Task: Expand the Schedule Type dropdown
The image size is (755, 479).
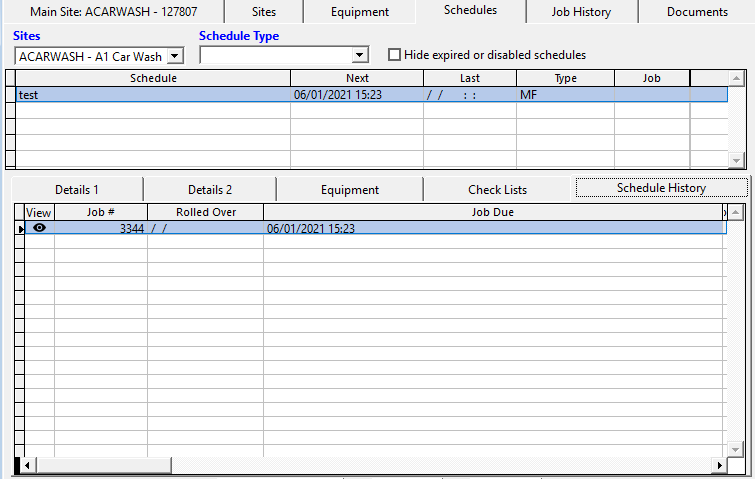Action: tap(360, 55)
